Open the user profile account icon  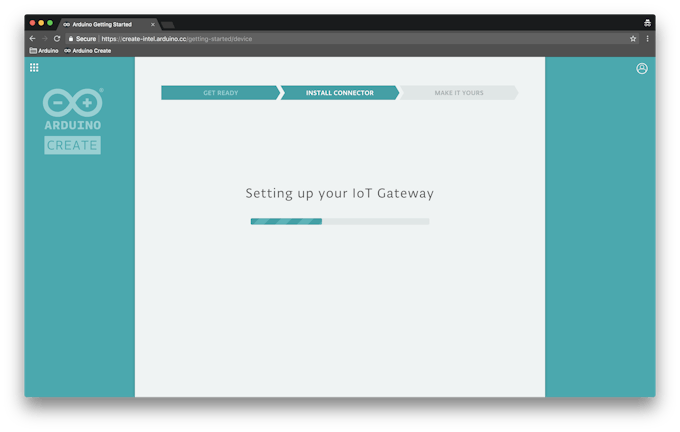[x=642, y=69]
